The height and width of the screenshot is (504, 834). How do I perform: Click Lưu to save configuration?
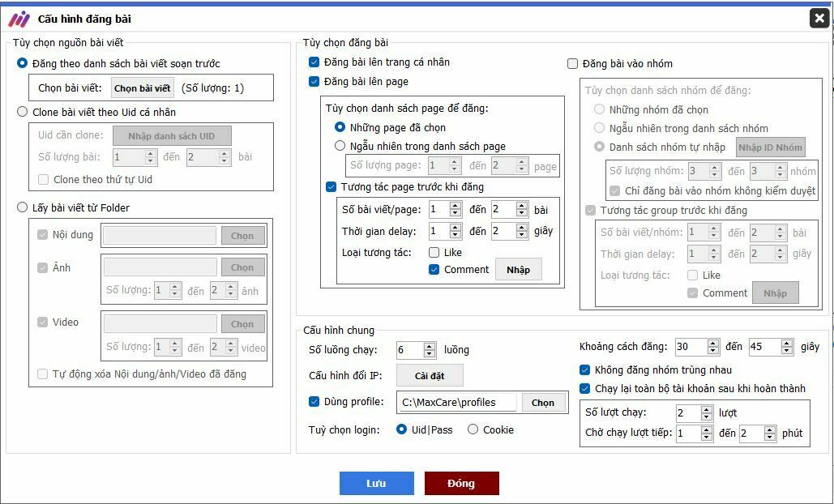point(376,484)
